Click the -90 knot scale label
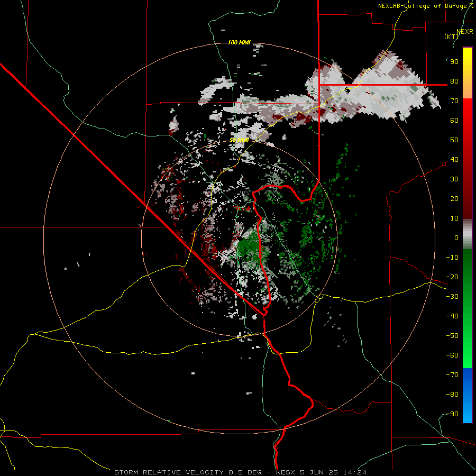 tap(452, 414)
